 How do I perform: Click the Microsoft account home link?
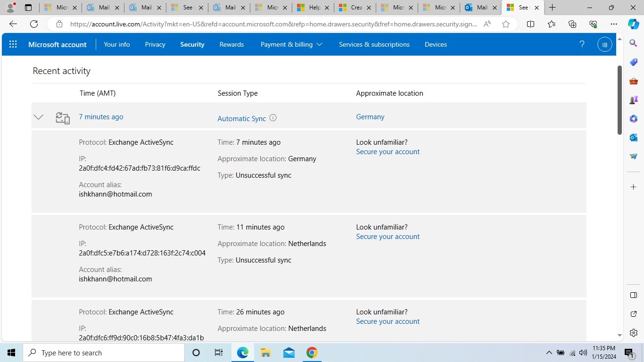point(58,44)
